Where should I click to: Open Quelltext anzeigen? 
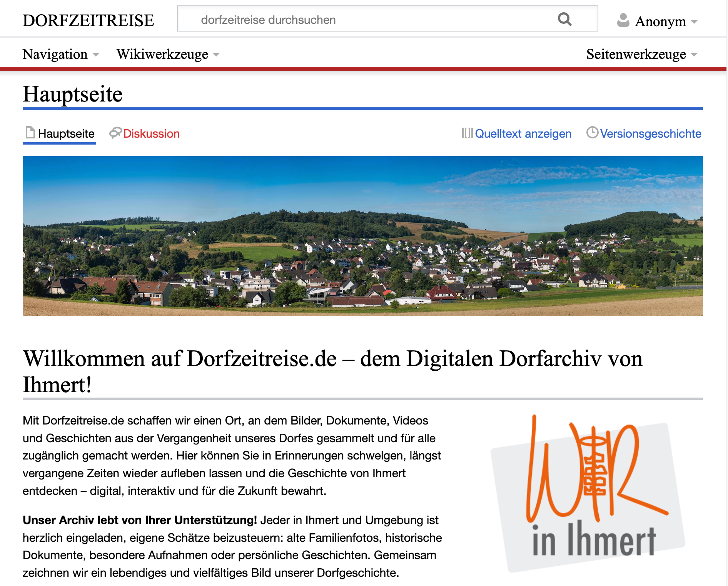[x=523, y=133]
